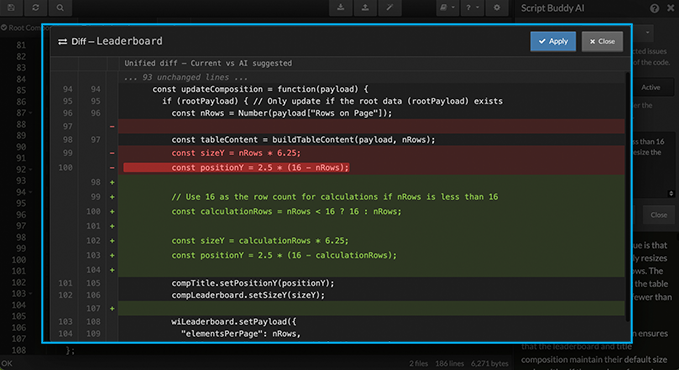The width and height of the screenshot is (679, 370).
Task: Close the Diff – Leaderboard dialog
Action: (602, 41)
